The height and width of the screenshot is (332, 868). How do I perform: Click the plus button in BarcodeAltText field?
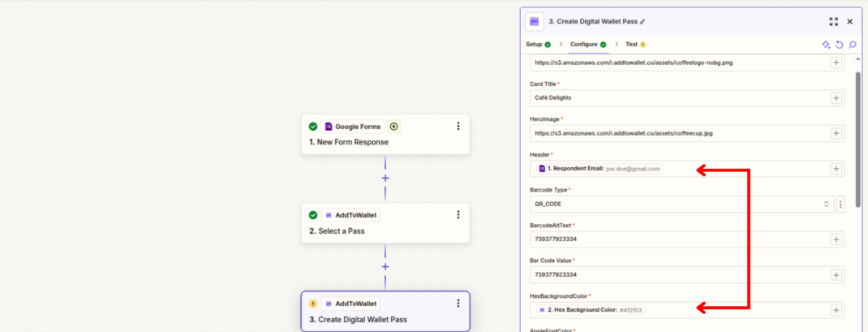[x=836, y=239]
